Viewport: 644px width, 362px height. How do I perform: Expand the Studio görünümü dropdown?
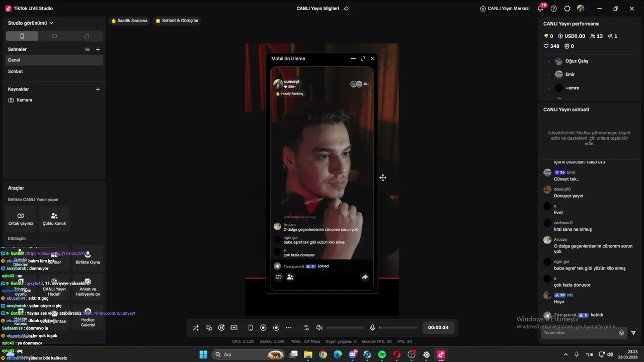31,23
